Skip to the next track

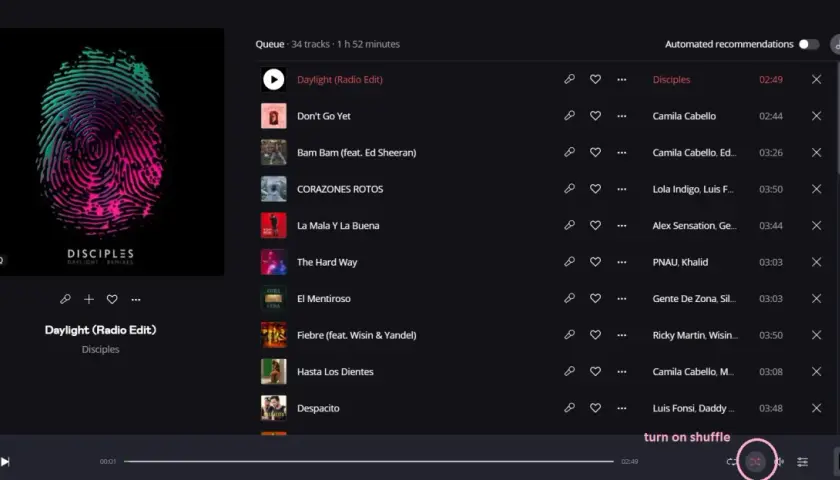tap(5, 461)
